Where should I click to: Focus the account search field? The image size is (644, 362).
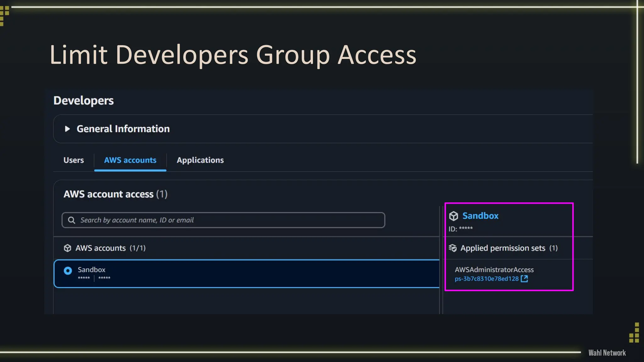223,220
